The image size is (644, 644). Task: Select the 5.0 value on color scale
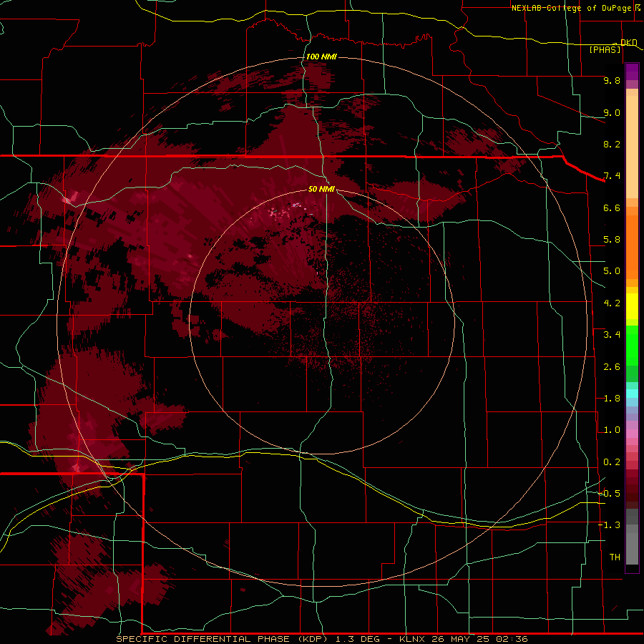click(612, 271)
